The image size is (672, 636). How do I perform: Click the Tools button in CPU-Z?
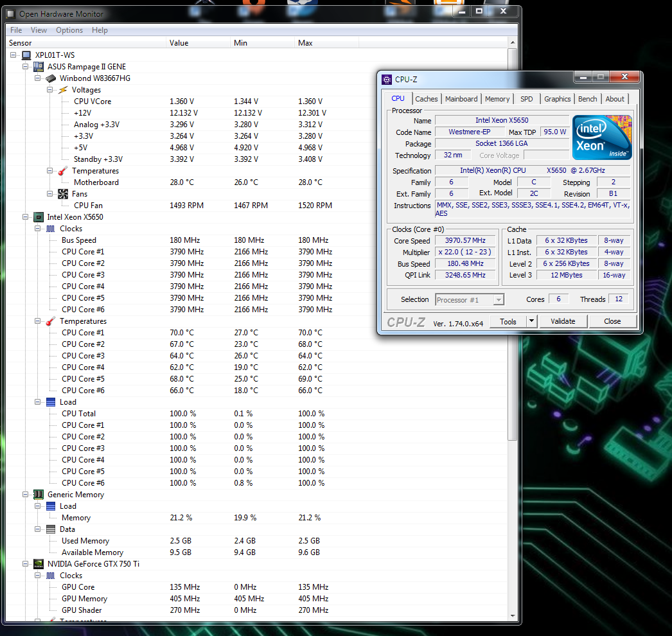click(508, 321)
